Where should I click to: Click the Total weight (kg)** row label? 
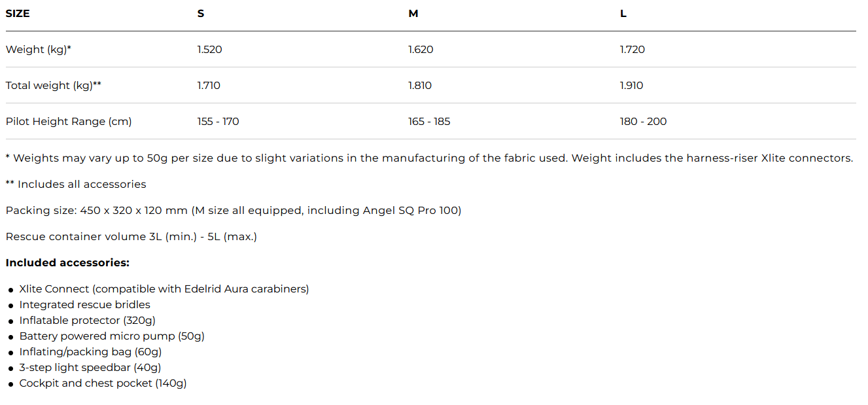[x=54, y=85]
